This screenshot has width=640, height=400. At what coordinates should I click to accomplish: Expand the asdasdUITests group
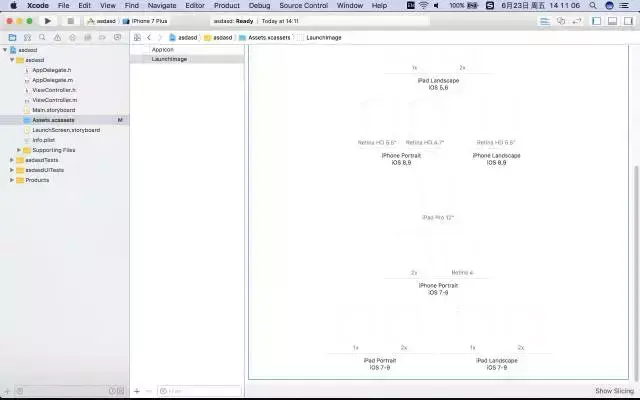pos(12,170)
